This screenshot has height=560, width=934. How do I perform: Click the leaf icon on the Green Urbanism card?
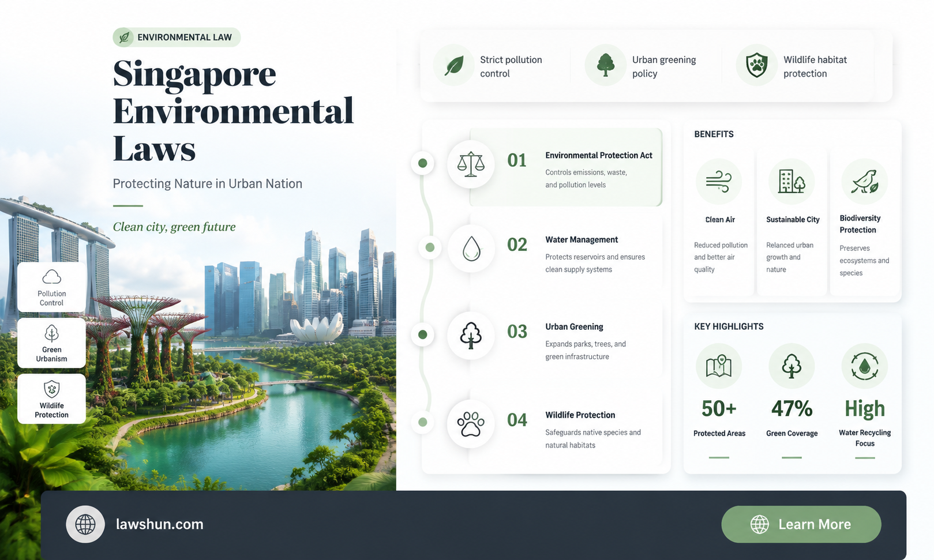click(x=52, y=333)
